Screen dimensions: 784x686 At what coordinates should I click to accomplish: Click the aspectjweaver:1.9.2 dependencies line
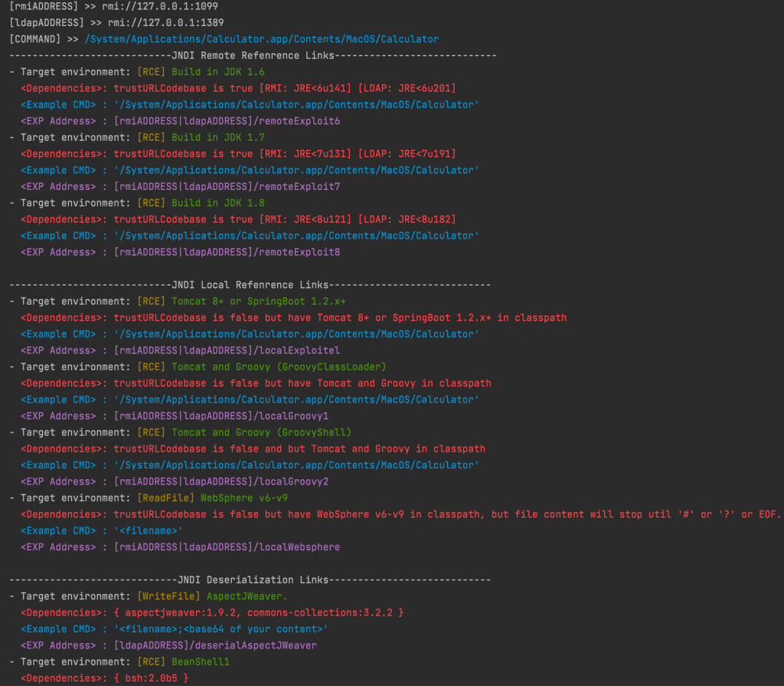coord(212,613)
